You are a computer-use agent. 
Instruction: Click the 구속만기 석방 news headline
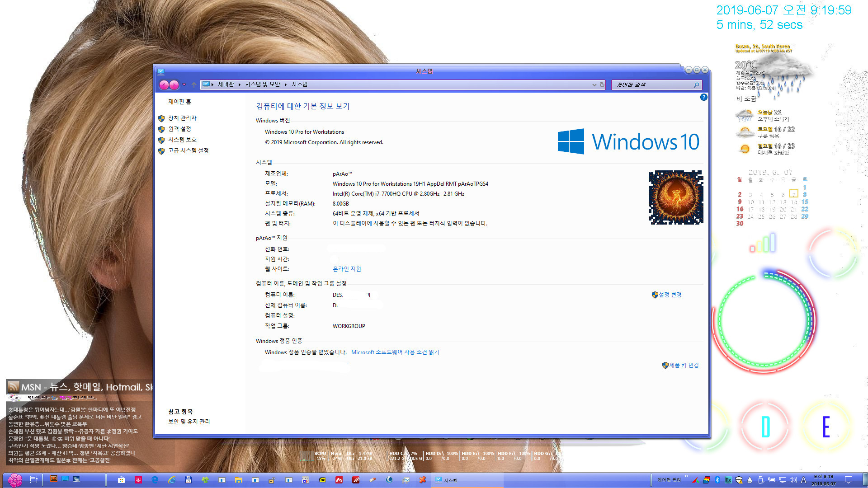pyautogui.click(x=69, y=446)
